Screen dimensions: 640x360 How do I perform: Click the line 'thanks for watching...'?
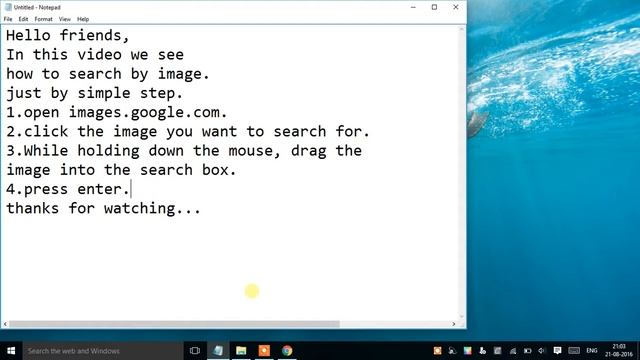(x=103, y=208)
